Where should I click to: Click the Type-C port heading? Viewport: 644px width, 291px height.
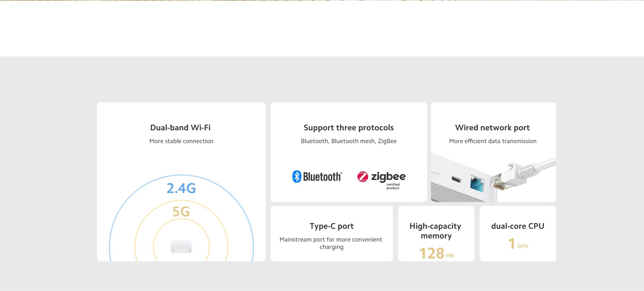[x=331, y=226]
